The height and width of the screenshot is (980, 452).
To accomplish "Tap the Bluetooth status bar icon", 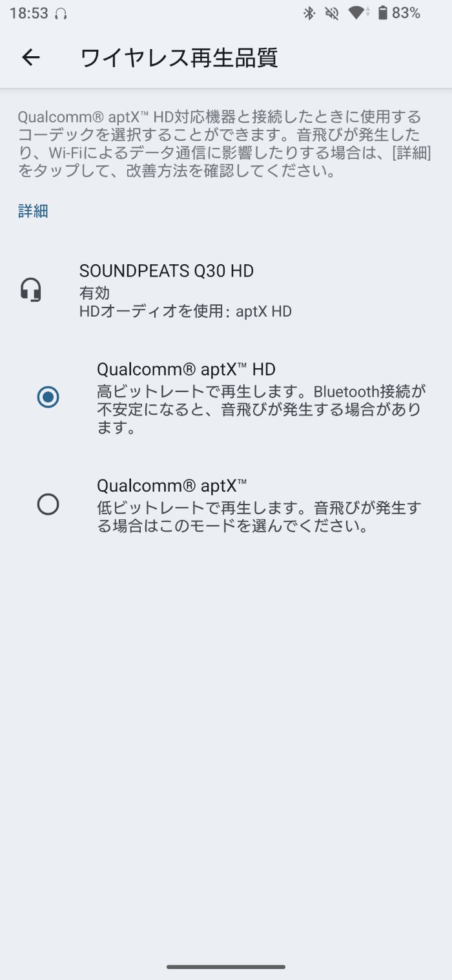I will point(309,13).
